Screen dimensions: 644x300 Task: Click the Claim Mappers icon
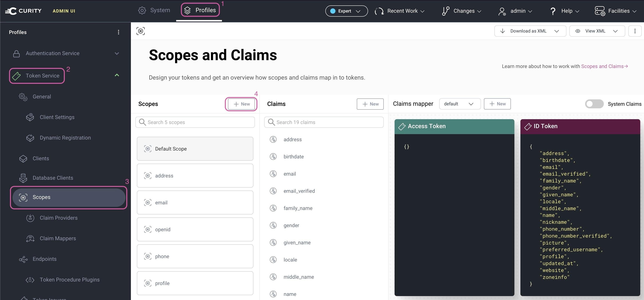[30, 239]
